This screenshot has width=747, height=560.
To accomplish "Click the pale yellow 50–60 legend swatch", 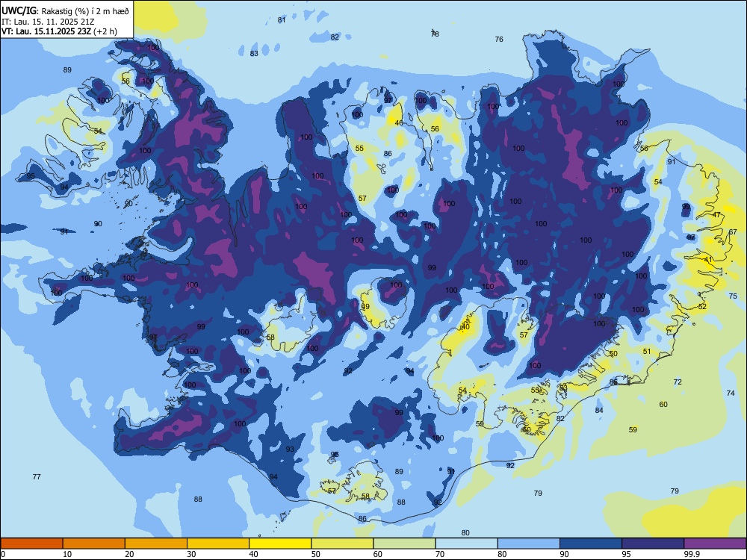I will coord(343,544).
